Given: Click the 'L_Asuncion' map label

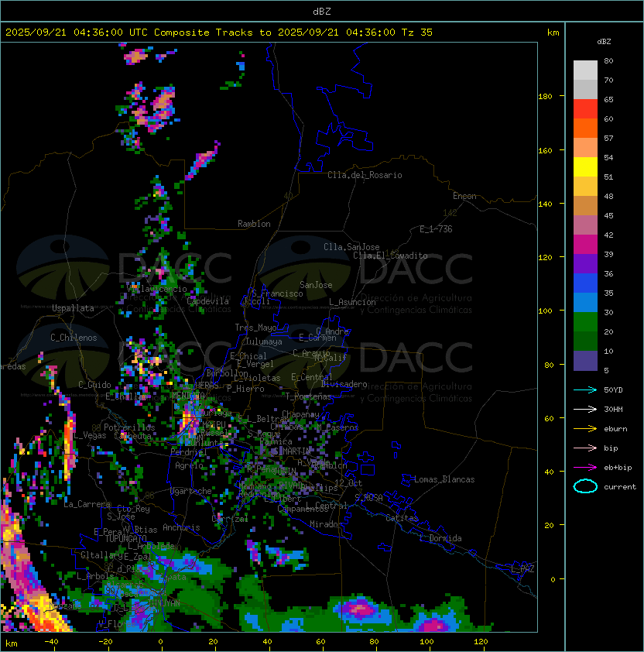Looking at the screenshot, I should coord(352,302).
